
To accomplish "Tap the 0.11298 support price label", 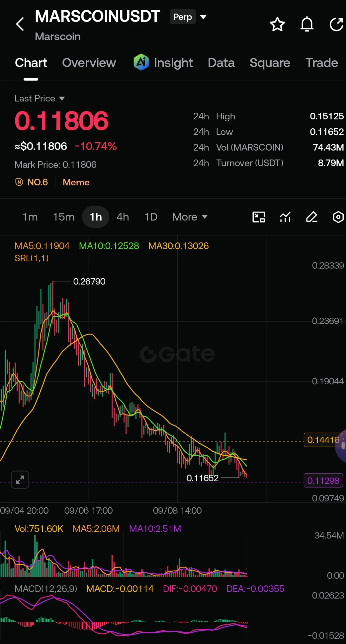I will (323, 481).
